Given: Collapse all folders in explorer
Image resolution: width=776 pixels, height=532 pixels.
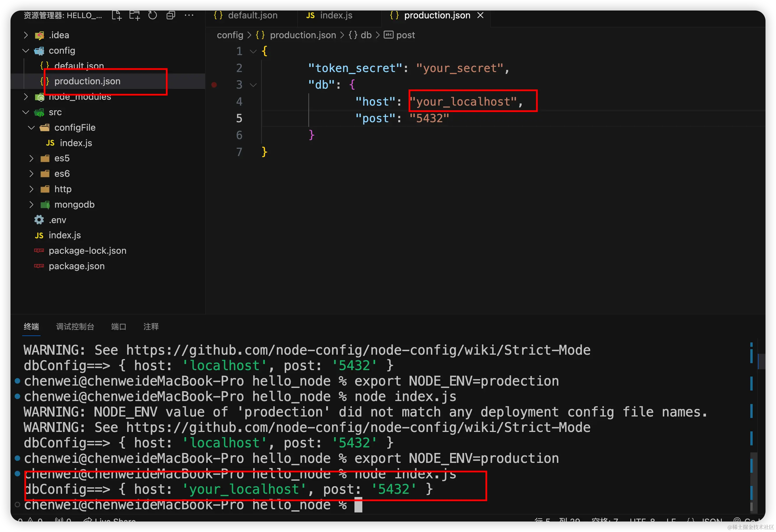Looking at the screenshot, I should (171, 15).
